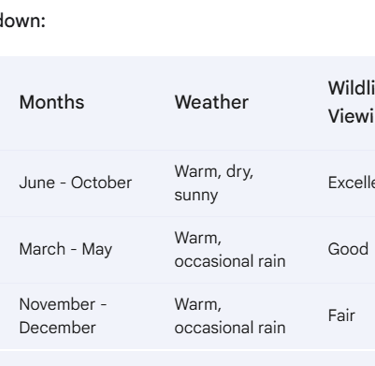Click the word 'December' in last row

point(57,327)
